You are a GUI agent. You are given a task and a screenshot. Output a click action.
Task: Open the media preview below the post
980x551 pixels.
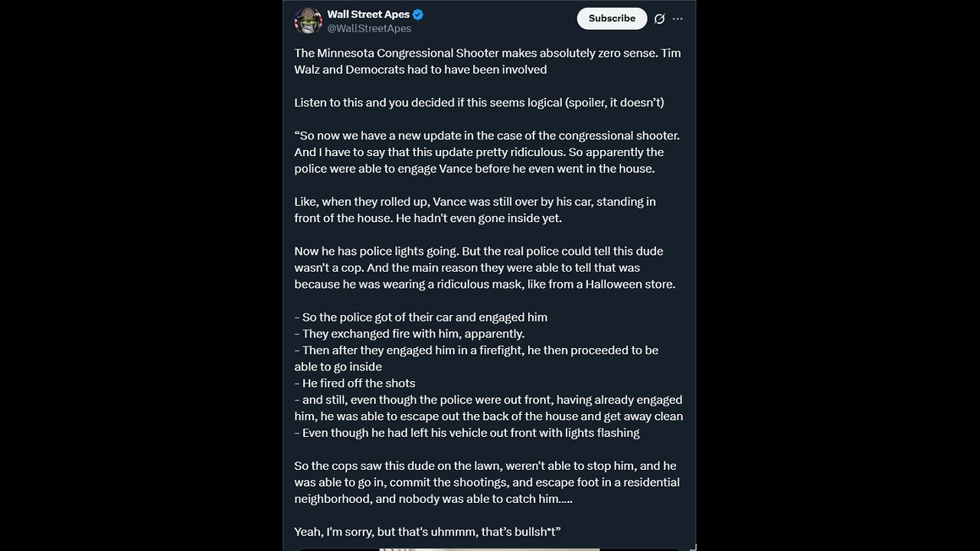coord(488,548)
